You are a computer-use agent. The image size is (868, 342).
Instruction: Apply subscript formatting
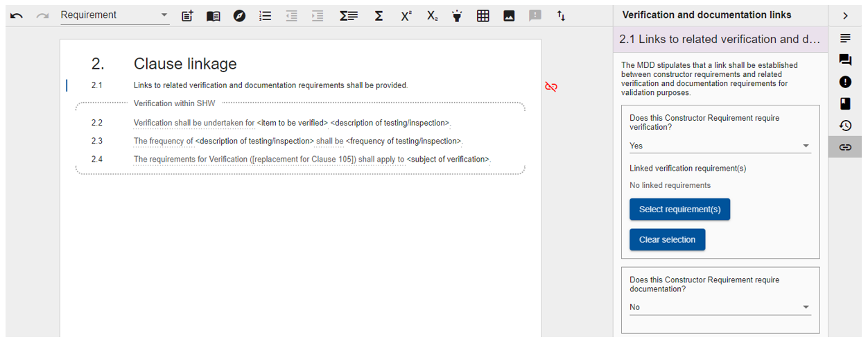(431, 15)
